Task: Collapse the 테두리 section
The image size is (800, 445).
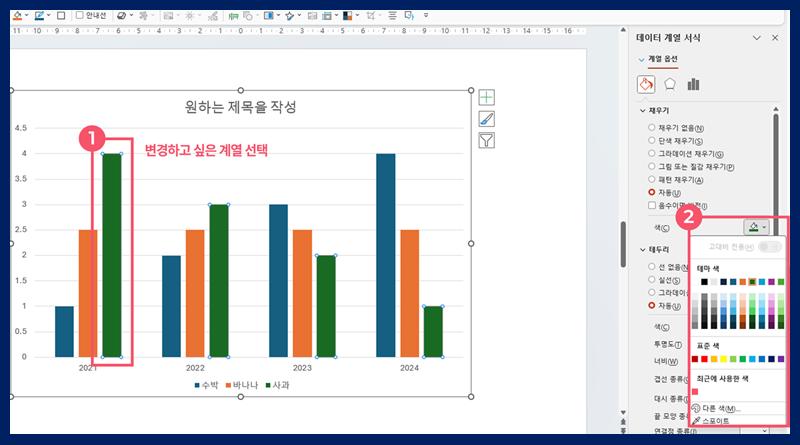Action: point(643,250)
